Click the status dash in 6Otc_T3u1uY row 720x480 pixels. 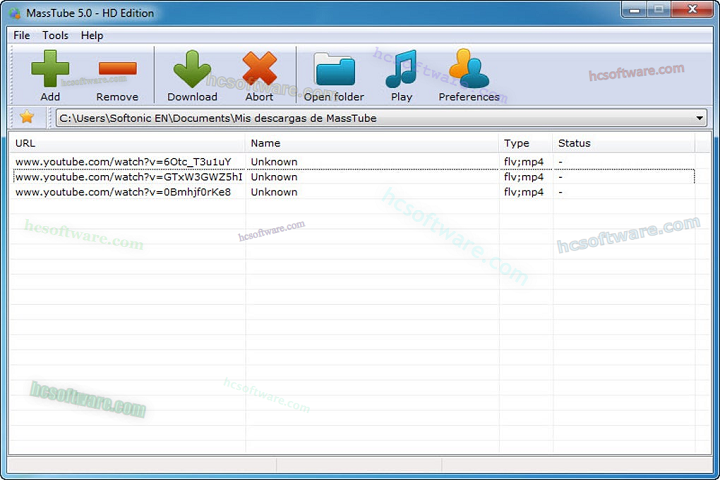[561, 162]
